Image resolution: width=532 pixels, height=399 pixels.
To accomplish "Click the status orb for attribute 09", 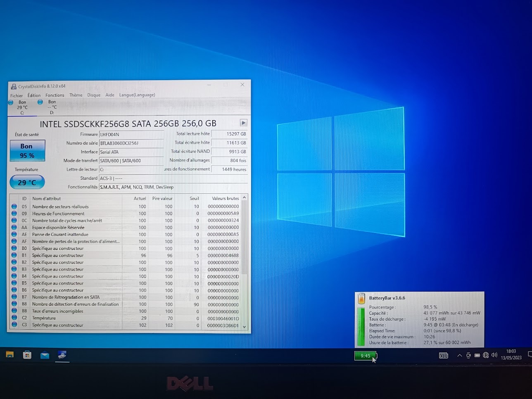I will pos(14,214).
